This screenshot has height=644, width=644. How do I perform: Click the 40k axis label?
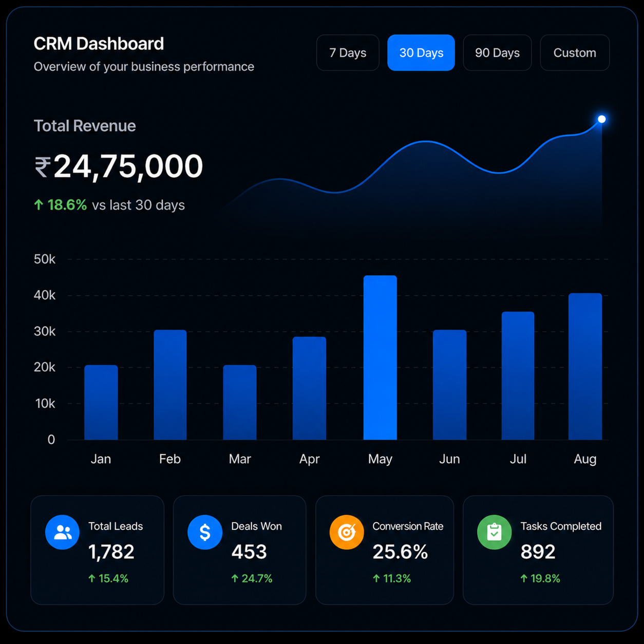click(x=45, y=295)
